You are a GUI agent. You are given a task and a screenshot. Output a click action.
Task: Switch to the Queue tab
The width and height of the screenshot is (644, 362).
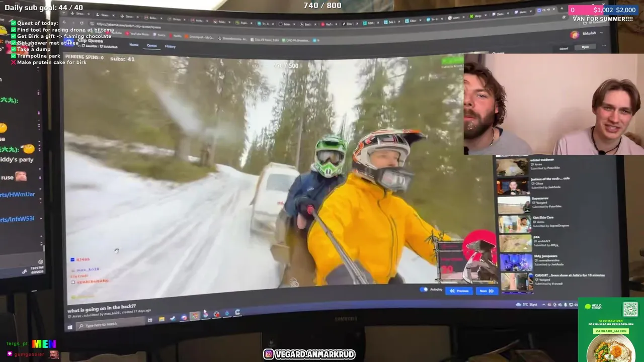[x=151, y=45]
